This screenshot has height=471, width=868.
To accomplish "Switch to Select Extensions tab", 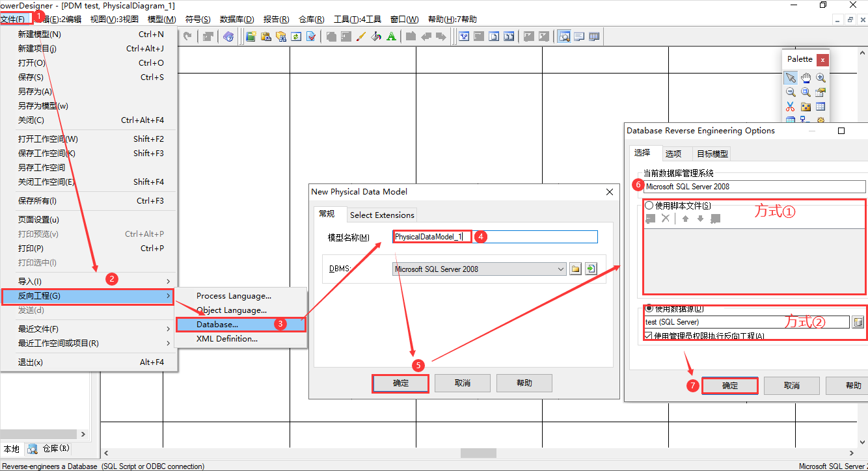I will 382,215.
